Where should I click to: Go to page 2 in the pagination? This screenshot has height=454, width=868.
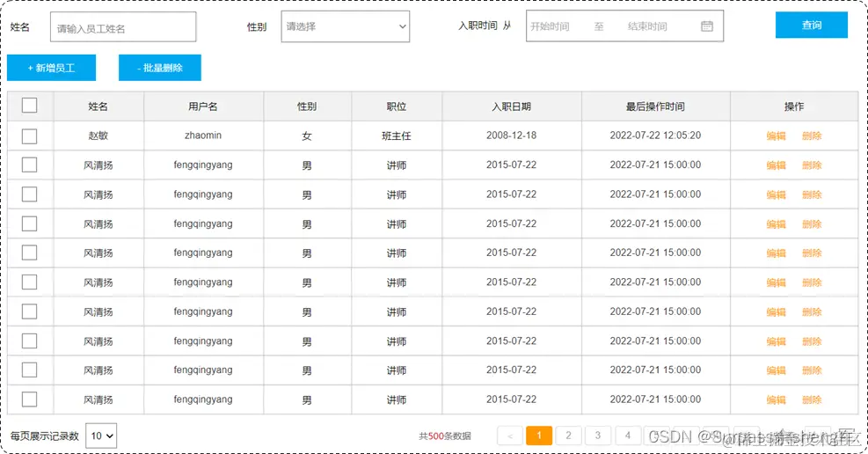tap(568, 436)
